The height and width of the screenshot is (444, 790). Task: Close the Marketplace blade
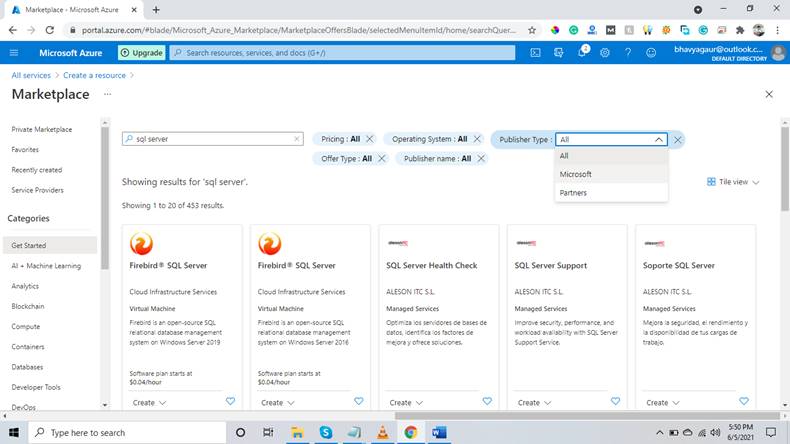[x=769, y=94]
